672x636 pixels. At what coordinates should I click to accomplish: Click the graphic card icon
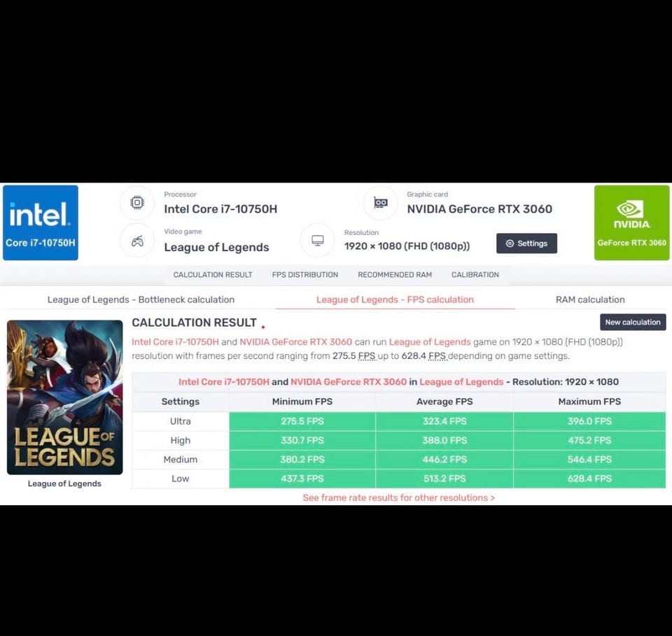tap(381, 203)
